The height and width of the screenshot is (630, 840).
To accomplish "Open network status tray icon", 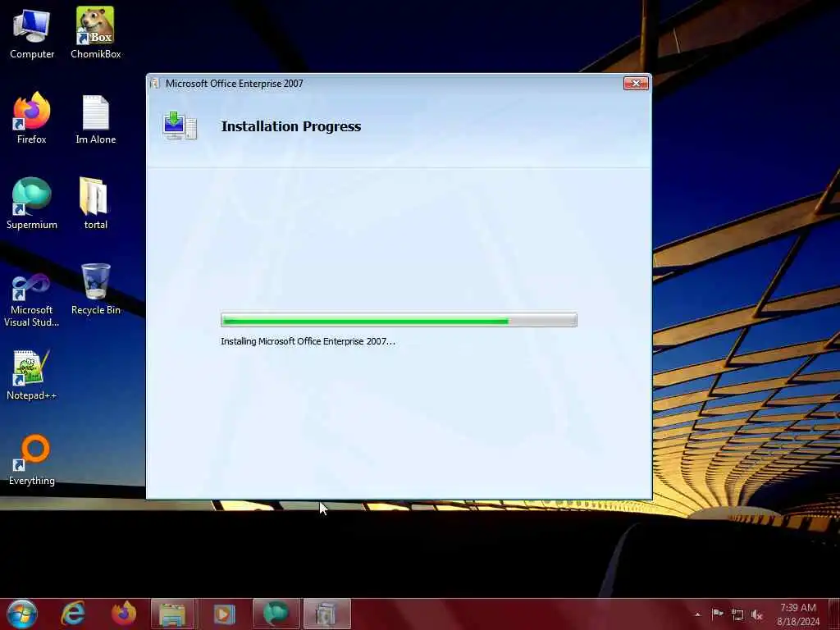I will click(737, 615).
